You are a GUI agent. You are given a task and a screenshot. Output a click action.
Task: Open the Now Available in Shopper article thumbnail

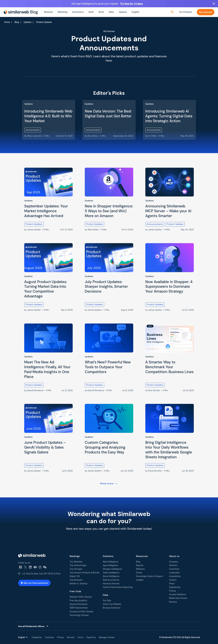point(170,258)
